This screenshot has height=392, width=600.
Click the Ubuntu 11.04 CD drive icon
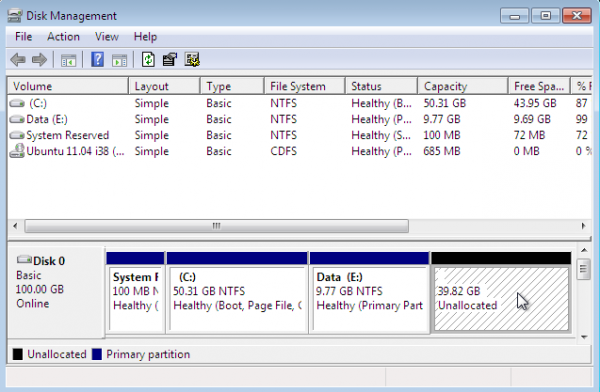(17, 151)
